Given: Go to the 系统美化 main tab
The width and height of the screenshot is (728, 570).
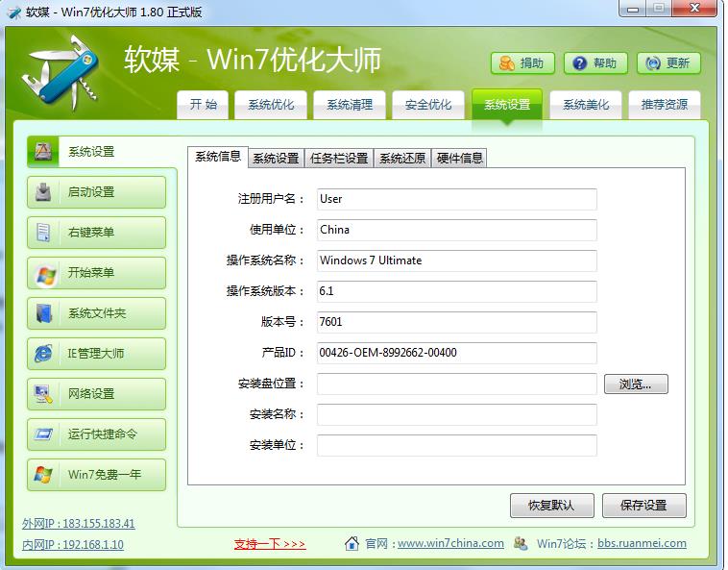Looking at the screenshot, I should point(586,105).
